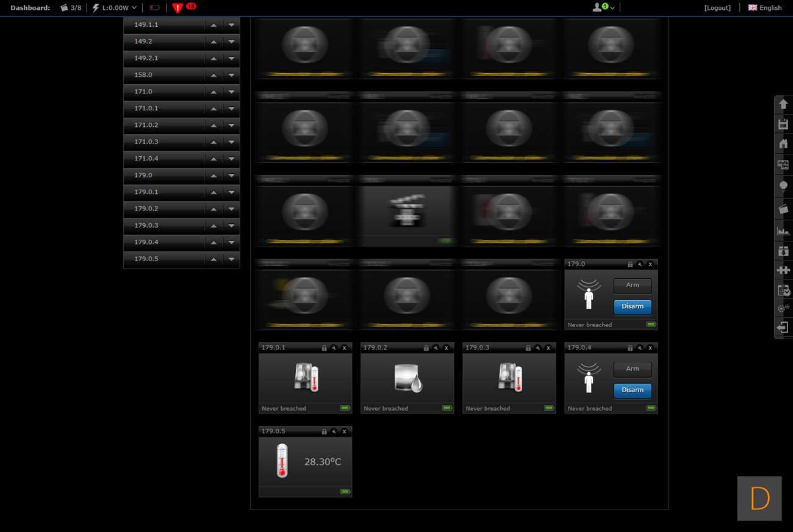
Task: Click the wrench icon on widget 179.0.2
Action: [436, 348]
